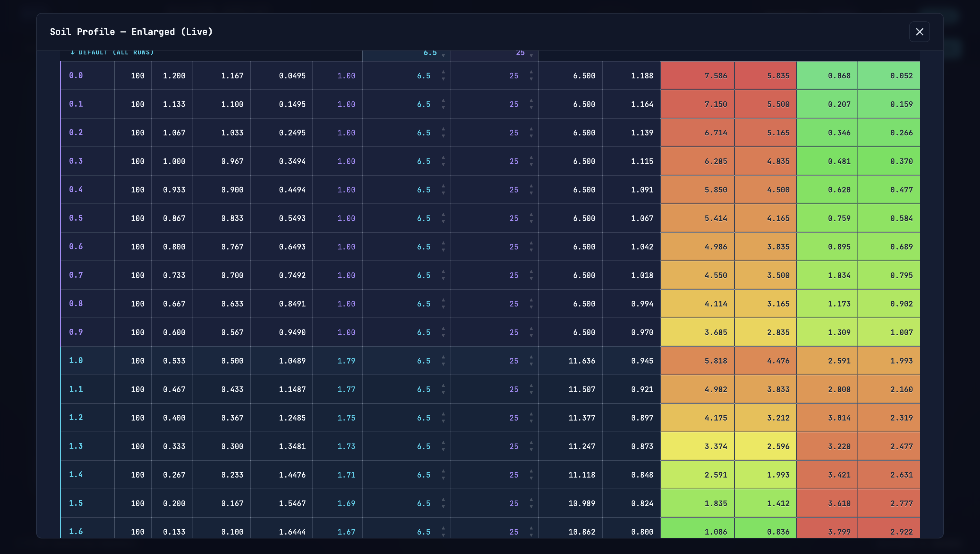Select the yellow 3.374 cell in row 1.3
Image resolution: width=980 pixels, height=554 pixels.
(697, 446)
